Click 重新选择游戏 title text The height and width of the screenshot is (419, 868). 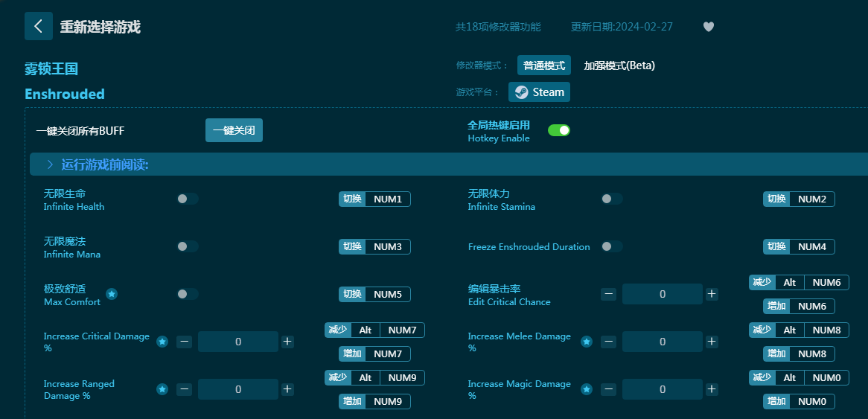(x=100, y=27)
